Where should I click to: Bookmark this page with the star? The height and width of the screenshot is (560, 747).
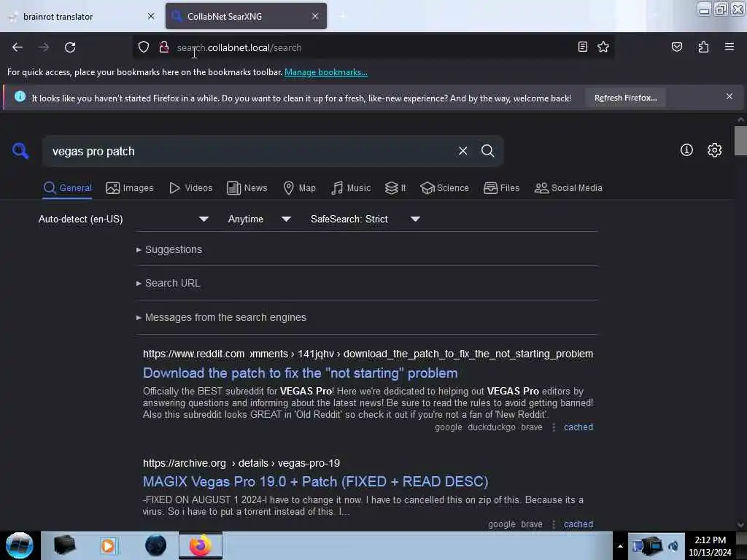(603, 47)
